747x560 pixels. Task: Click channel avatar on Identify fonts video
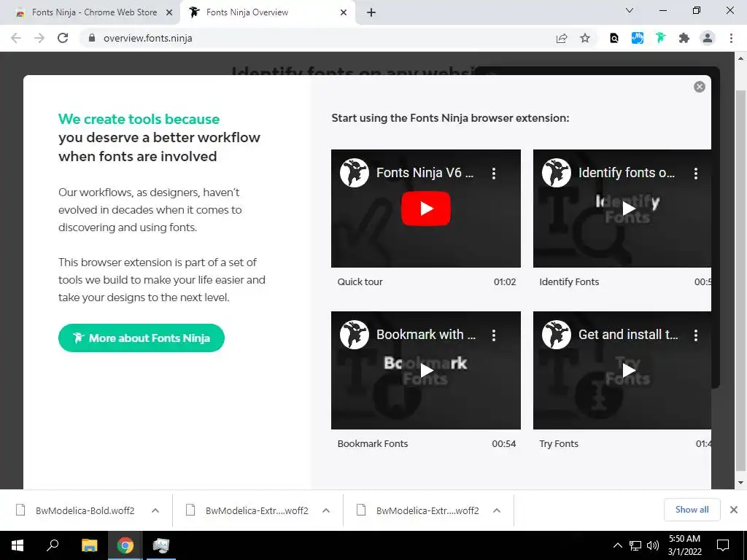pyautogui.click(x=557, y=172)
